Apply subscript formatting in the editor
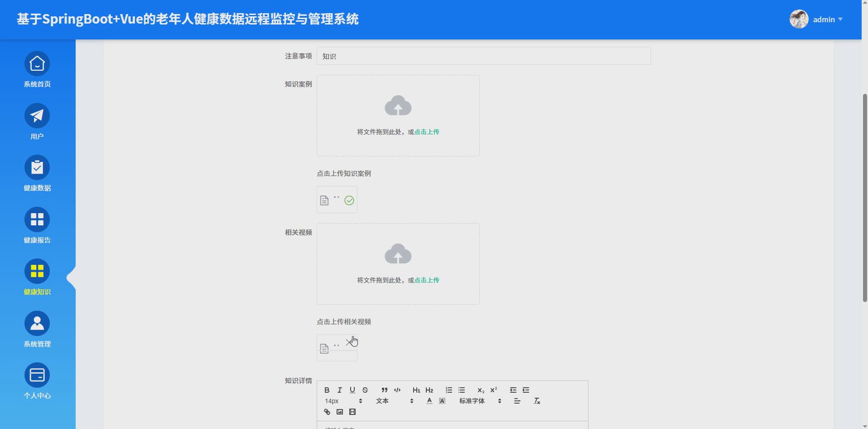This screenshot has width=868, height=429. pos(480,390)
